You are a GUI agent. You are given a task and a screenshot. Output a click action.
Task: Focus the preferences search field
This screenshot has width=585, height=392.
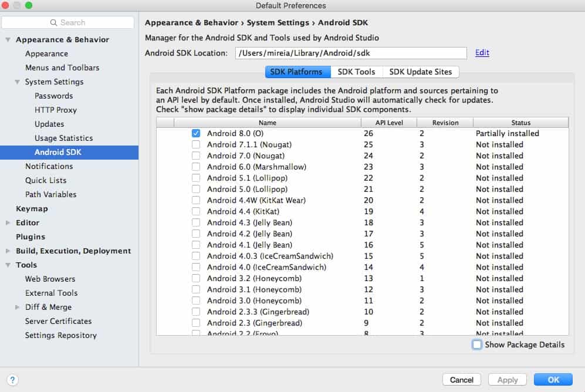(x=68, y=23)
